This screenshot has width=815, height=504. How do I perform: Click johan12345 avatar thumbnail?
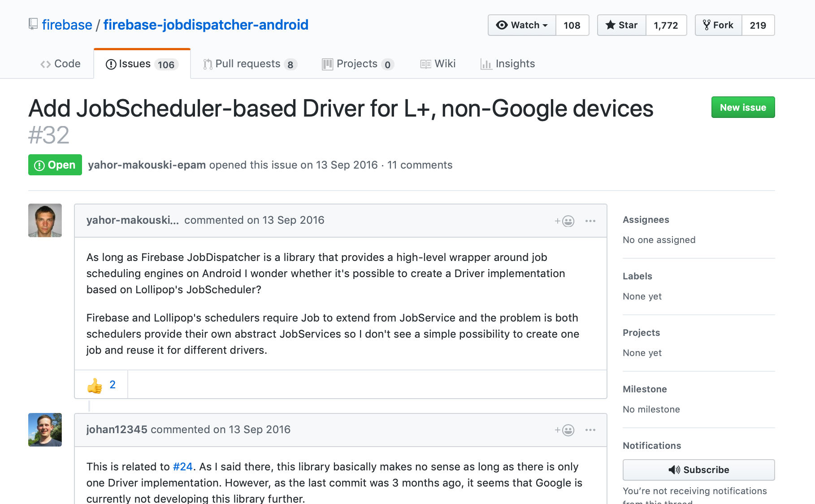coord(45,430)
